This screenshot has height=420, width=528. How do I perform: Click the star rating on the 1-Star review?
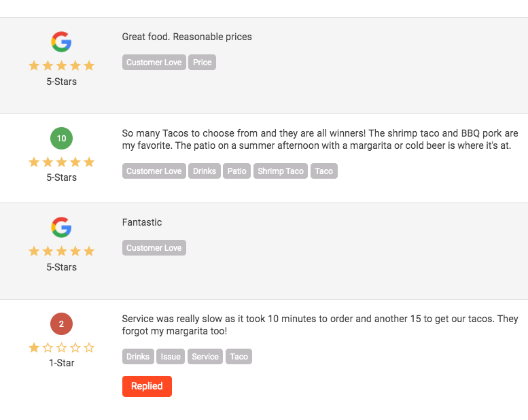click(x=61, y=347)
